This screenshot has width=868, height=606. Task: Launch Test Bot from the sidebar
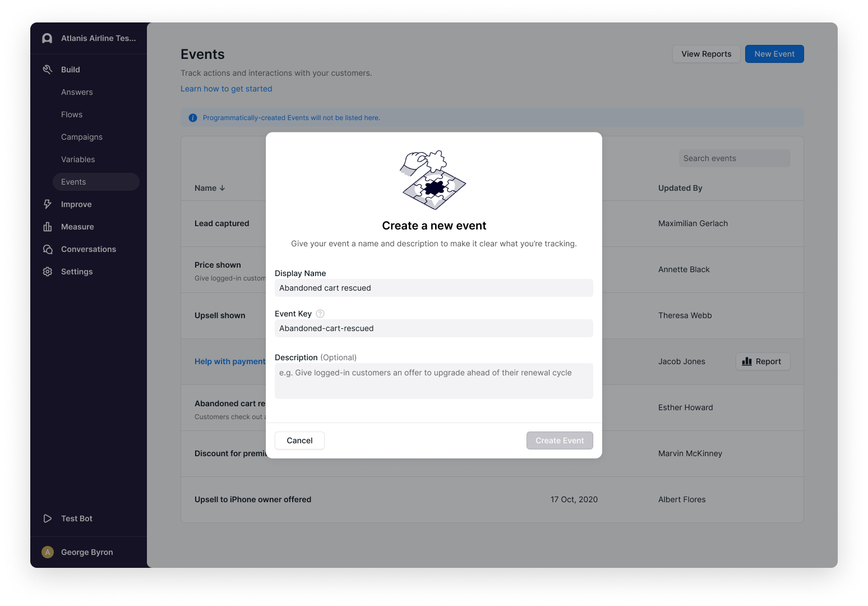point(77,518)
